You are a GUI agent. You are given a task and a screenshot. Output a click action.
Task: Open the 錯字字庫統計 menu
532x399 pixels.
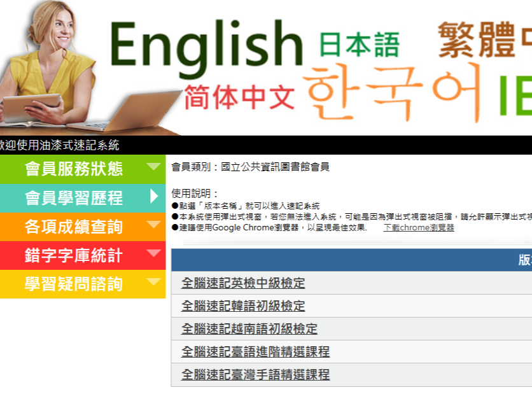pos(83,255)
